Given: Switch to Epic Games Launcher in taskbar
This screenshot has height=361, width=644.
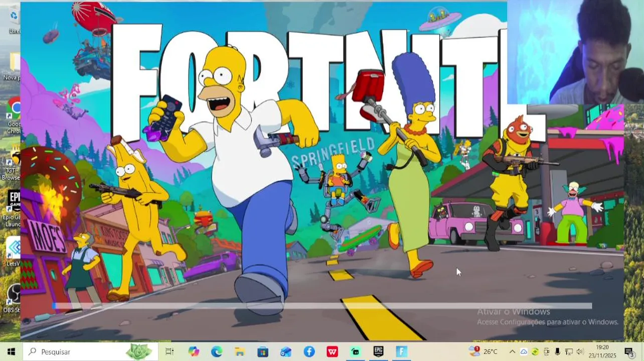Looking at the screenshot, I should coord(378,351).
